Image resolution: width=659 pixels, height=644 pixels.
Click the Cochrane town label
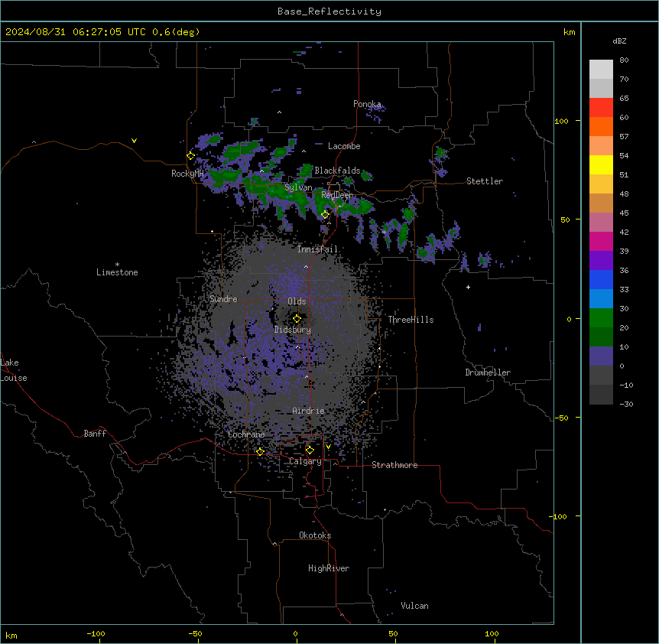point(246,434)
